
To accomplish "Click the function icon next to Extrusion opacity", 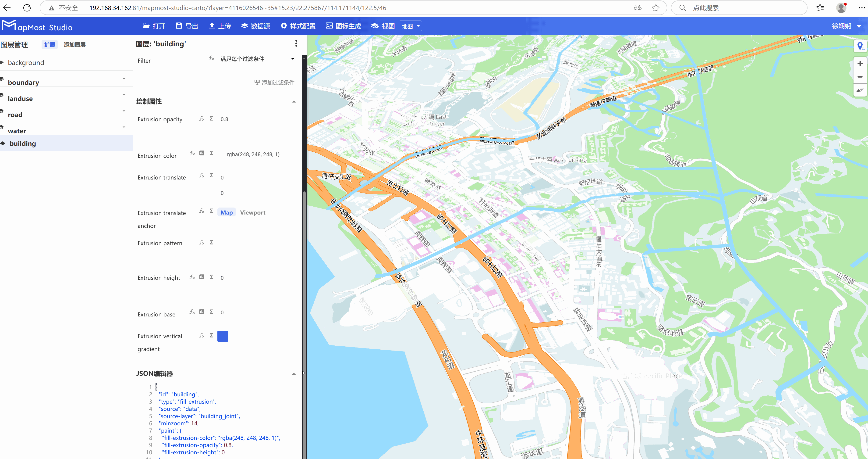I will 202,119.
